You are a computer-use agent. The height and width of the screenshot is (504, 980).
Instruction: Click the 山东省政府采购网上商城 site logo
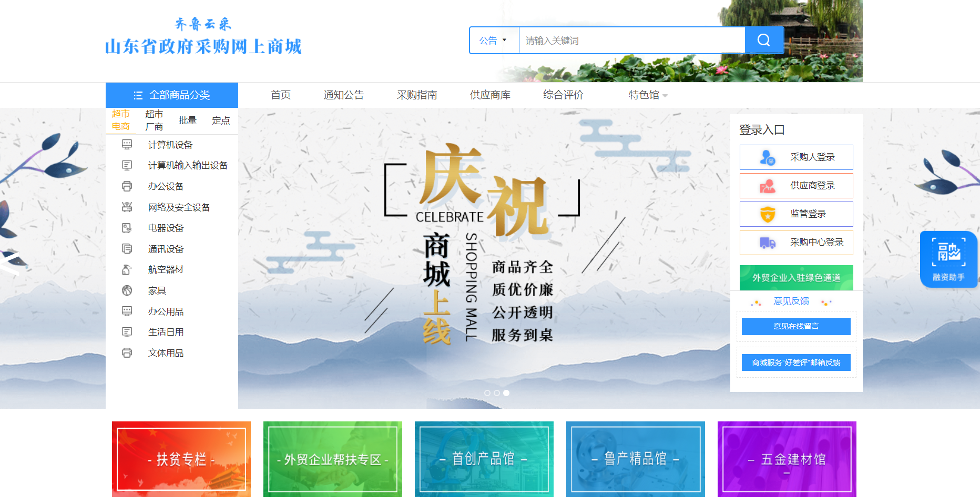(x=203, y=36)
